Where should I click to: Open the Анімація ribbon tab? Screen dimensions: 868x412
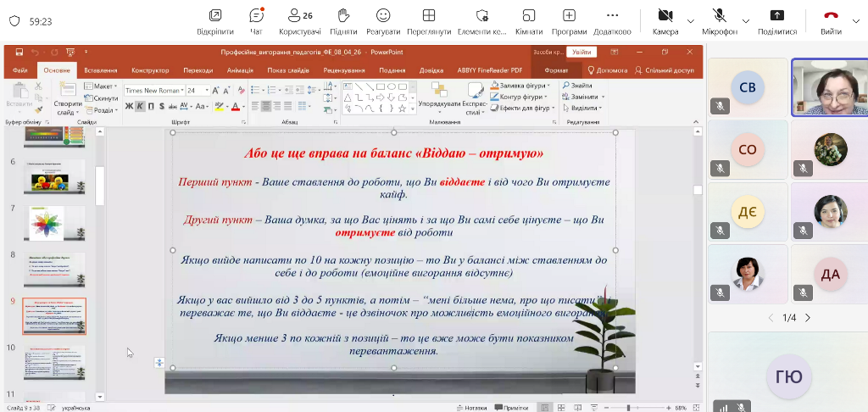coord(240,70)
